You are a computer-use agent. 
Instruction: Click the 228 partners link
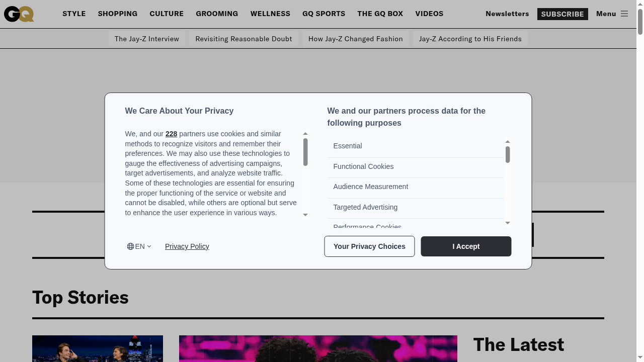pyautogui.click(x=171, y=134)
